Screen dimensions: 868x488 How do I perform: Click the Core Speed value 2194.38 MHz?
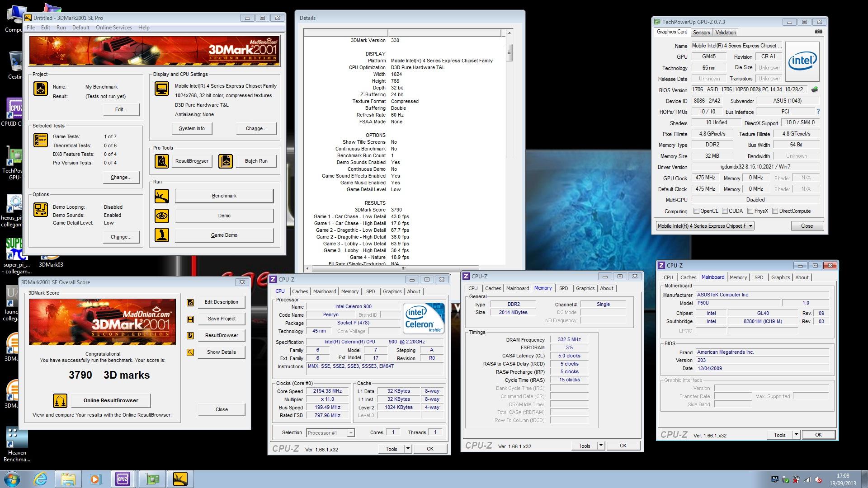327,391
